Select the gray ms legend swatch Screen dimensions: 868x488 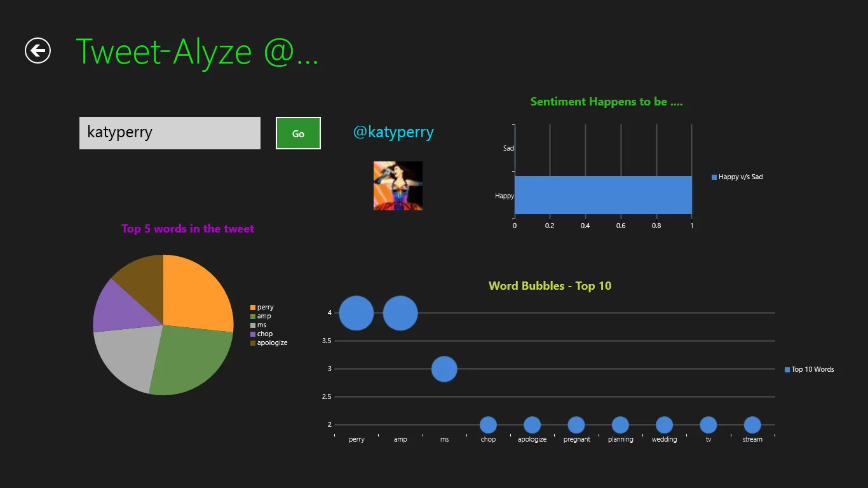pyautogui.click(x=253, y=325)
